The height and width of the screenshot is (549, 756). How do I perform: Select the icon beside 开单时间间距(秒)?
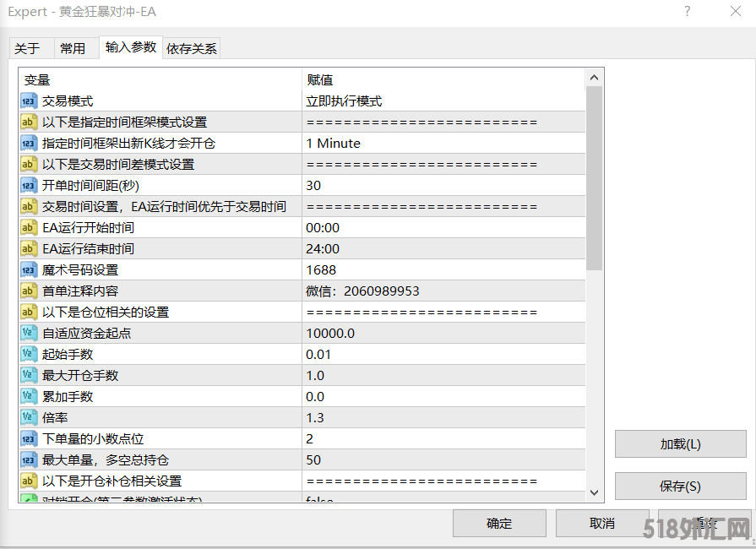pyautogui.click(x=29, y=186)
